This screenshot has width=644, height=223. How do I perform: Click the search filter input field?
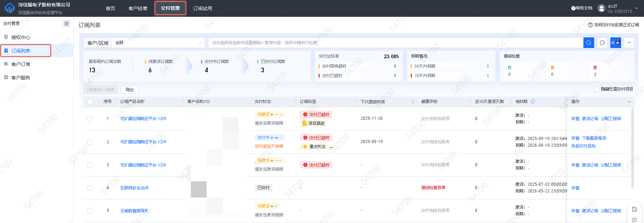point(394,43)
